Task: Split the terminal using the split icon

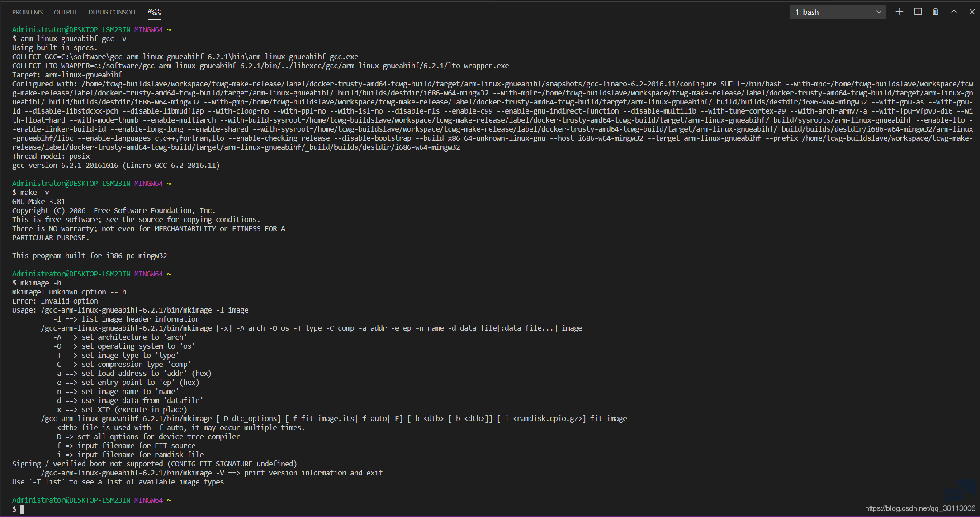Action: (918, 12)
